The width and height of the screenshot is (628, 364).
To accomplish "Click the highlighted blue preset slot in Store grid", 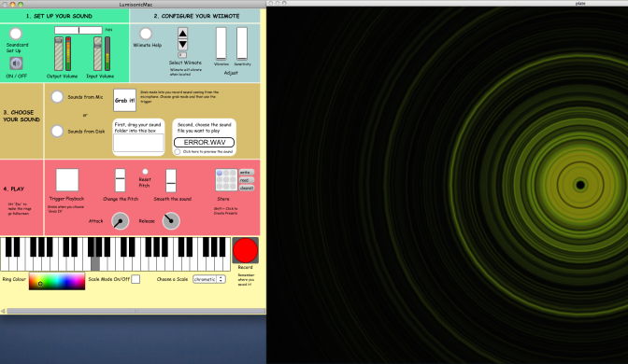I will point(220,173).
